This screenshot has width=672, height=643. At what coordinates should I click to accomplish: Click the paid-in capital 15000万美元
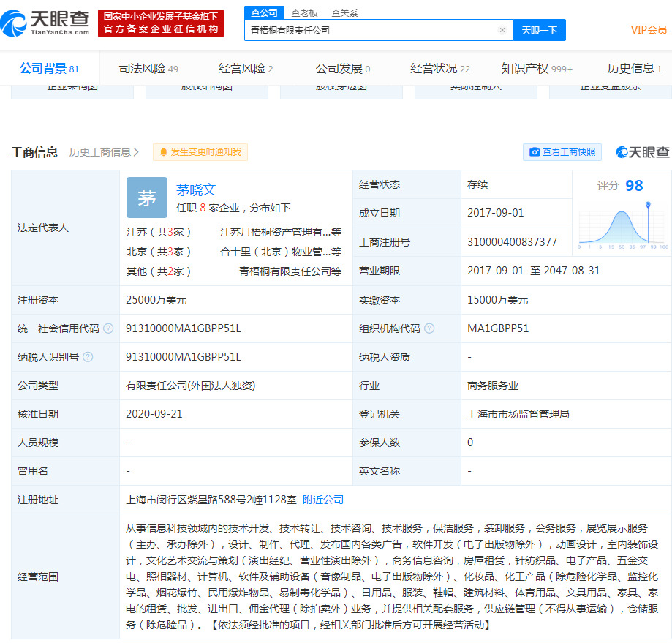(x=497, y=300)
